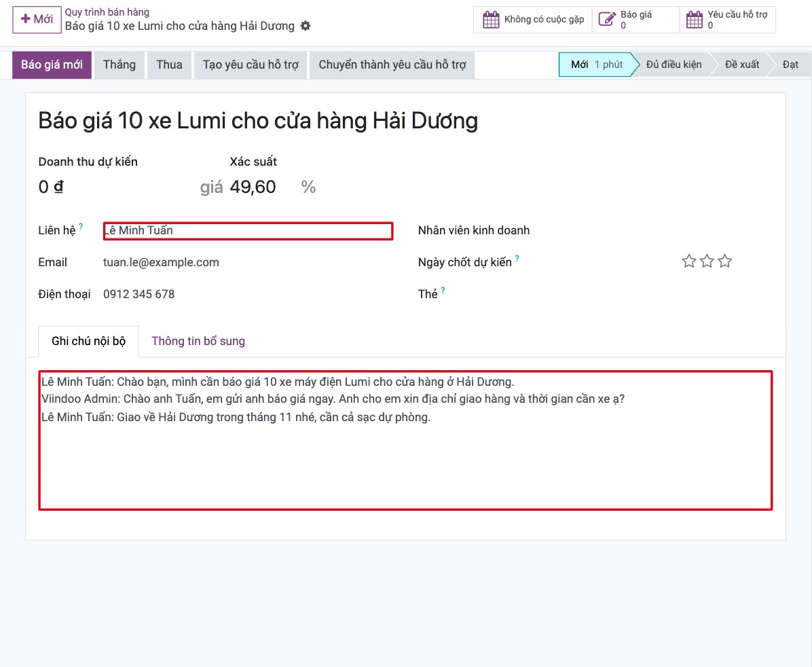
Task: Open Quy trình bán hàng breadcrumb
Action: pyautogui.click(x=107, y=12)
